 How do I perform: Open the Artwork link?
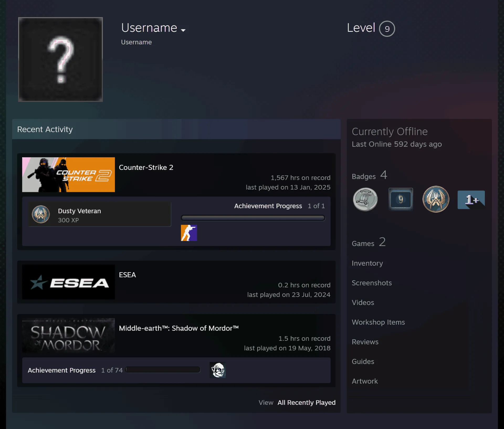(365, 381)
